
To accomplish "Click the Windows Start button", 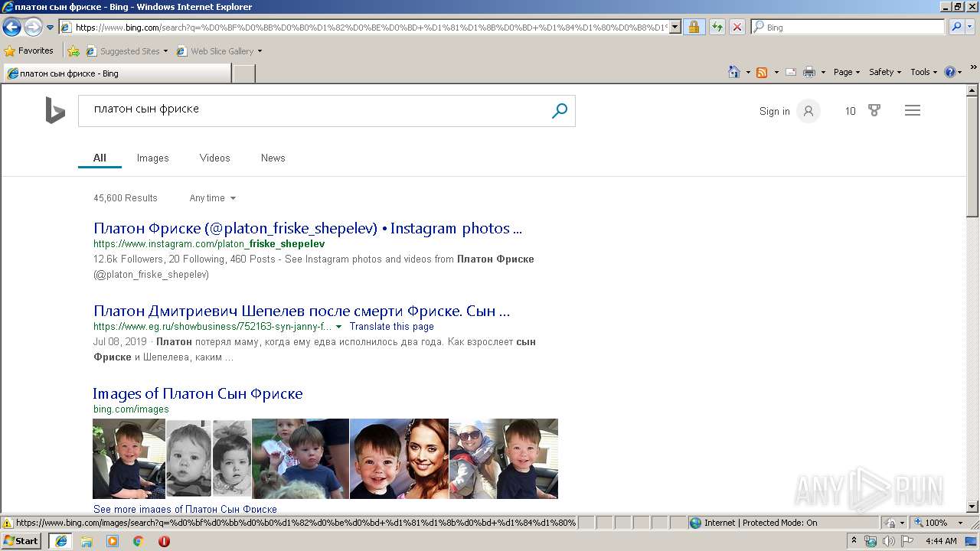I will tap(21, 540).
